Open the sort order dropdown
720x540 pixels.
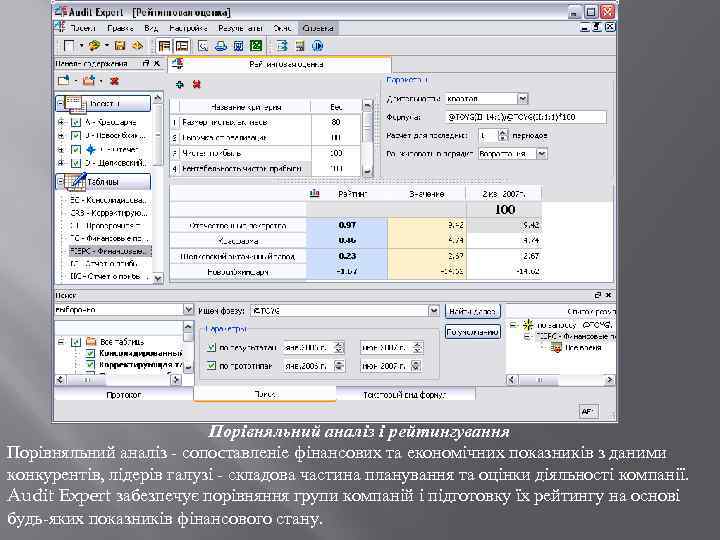[542, 154]
